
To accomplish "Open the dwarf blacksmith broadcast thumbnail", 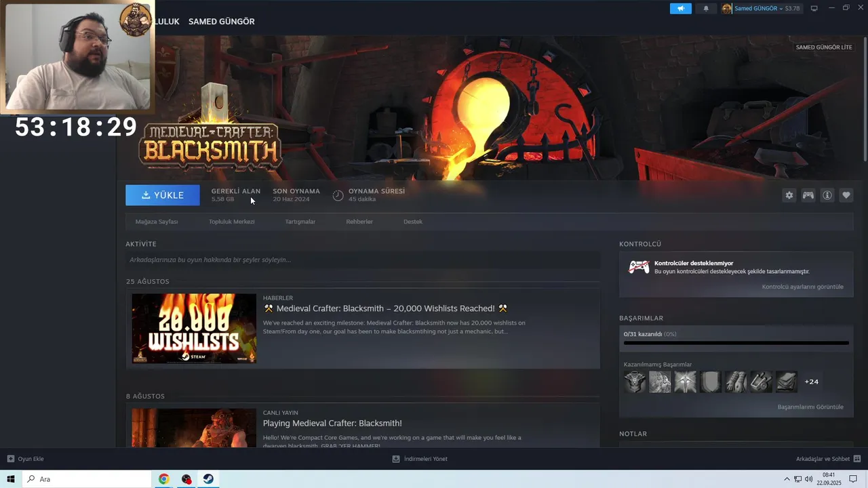I will [x=194, y=428].
